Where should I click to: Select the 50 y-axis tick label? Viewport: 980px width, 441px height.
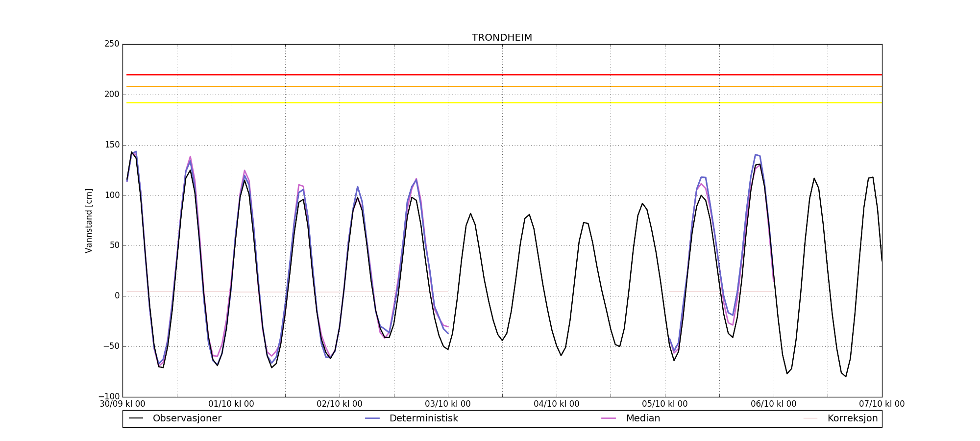click(114, 245)
